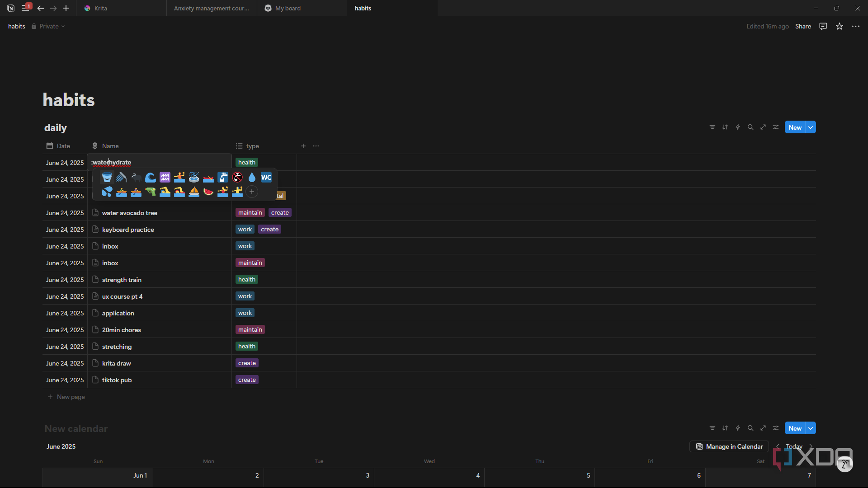Select the single water droplet emoji
The height and width of the screenshot is (488, 868).
click(x=252, y=177)
